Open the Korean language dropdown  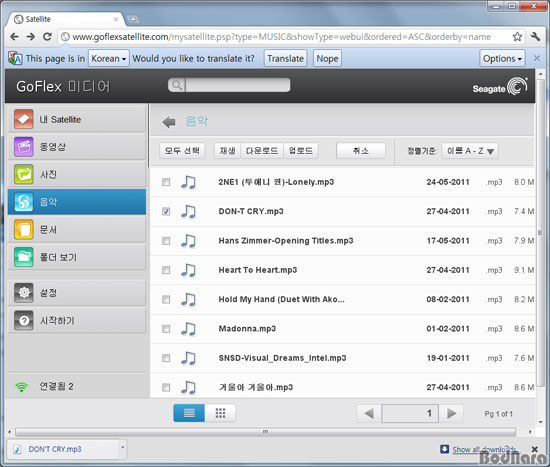109,58
